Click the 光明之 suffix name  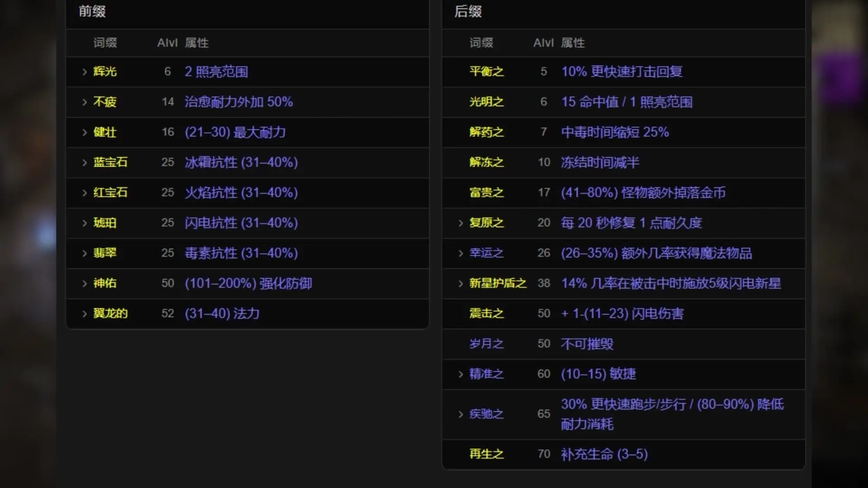coord(486,102)
